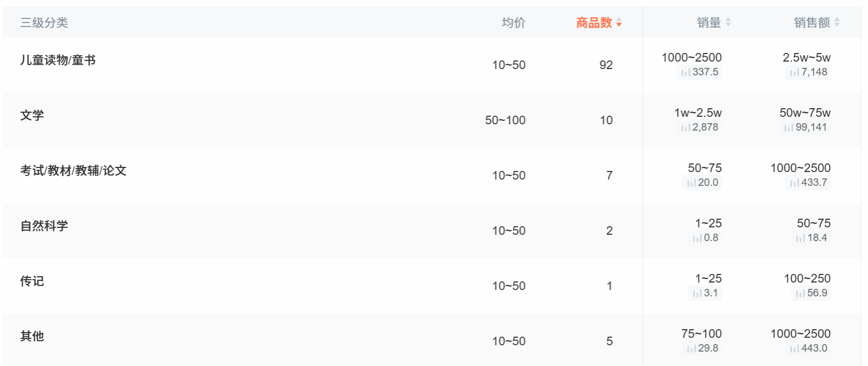Click the chart icon next to 7,148
Screen dimensions: 868x366
point(794,73)
